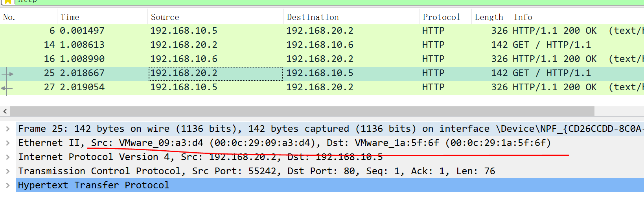Expand the Frame 25 details row
644x206 pixels.
pyautogui.click(x=8, y=129)
